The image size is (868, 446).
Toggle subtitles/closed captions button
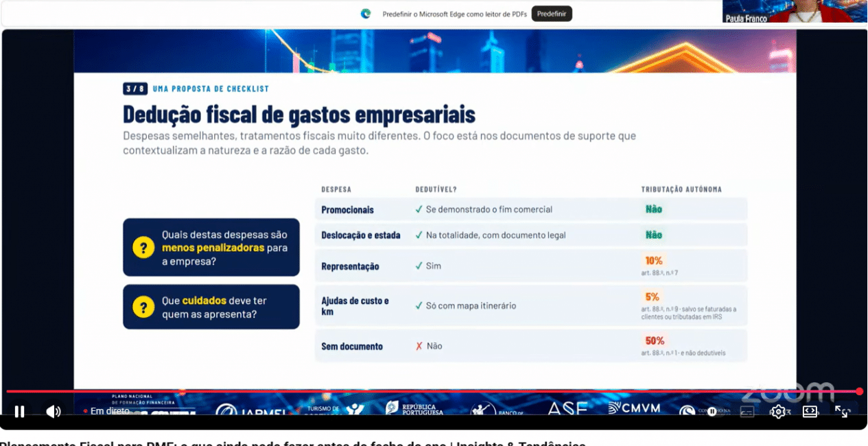tap(747, 412)
